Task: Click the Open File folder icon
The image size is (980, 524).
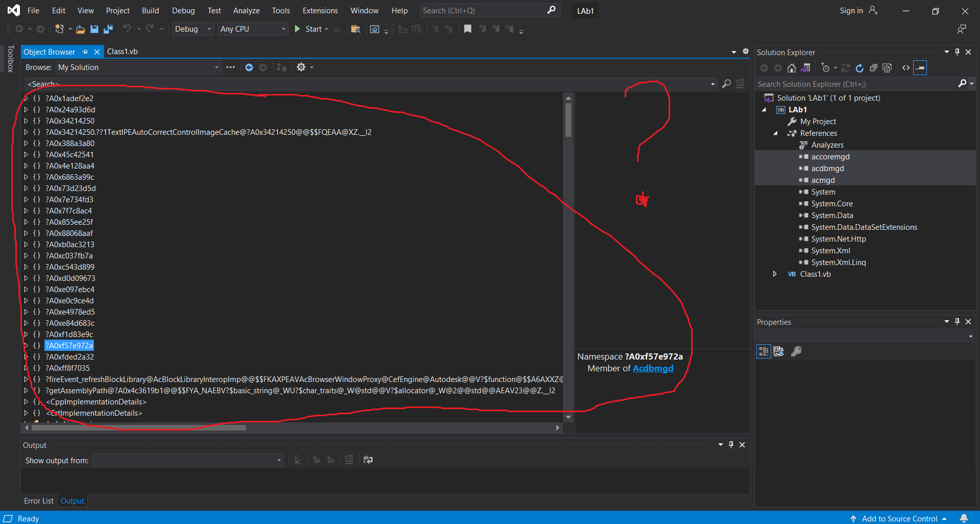Action: tap(80, 29)
